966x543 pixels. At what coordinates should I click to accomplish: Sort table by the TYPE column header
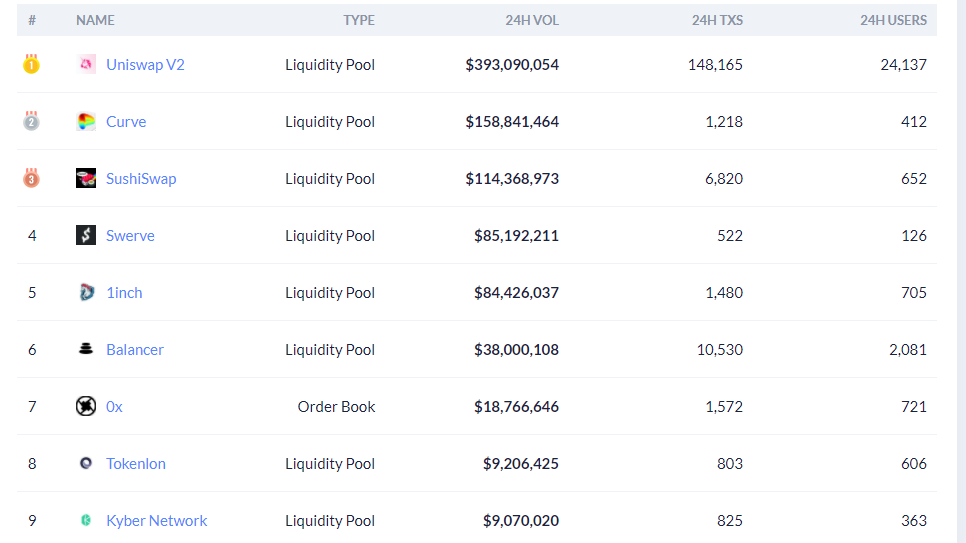tap(358, 20)
